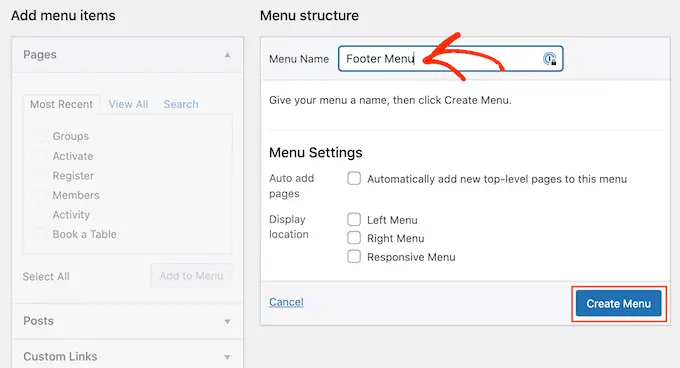The width and height of the screenshot is (680, 368).
Task: Open the Search tab in Pages
Action: click(181, 104)
